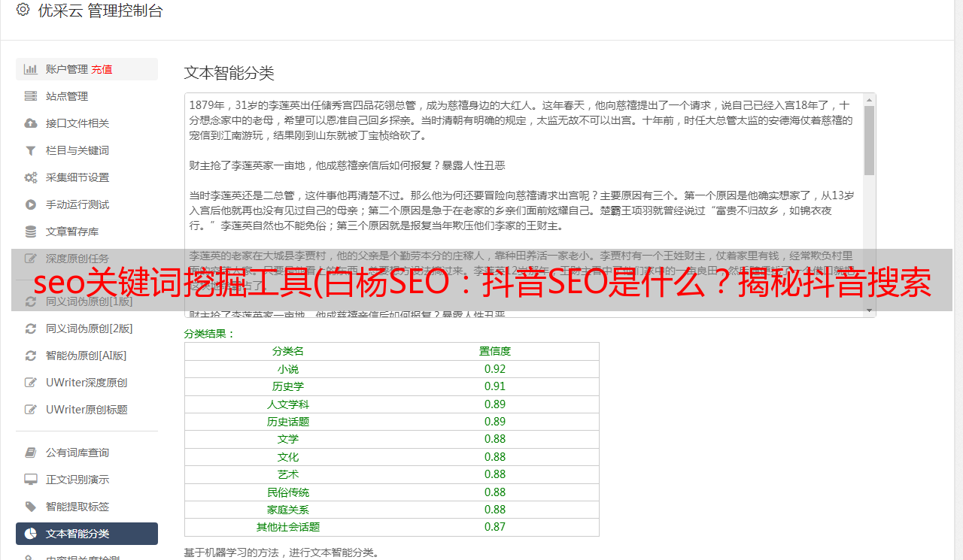Click the gears icon for 采集细节设置
The image size is (963, 560).
point(31,177)
